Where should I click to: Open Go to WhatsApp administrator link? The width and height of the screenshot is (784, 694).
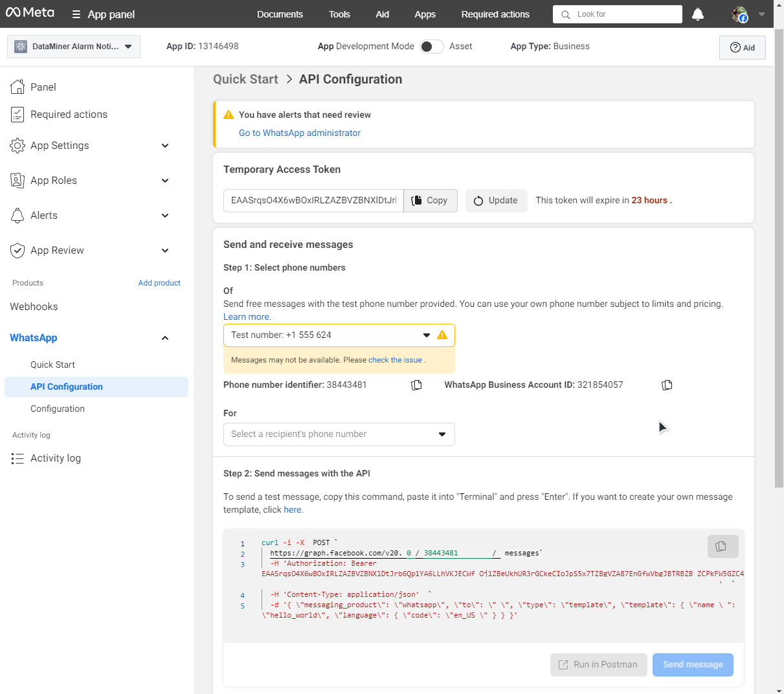click(300, 133)
